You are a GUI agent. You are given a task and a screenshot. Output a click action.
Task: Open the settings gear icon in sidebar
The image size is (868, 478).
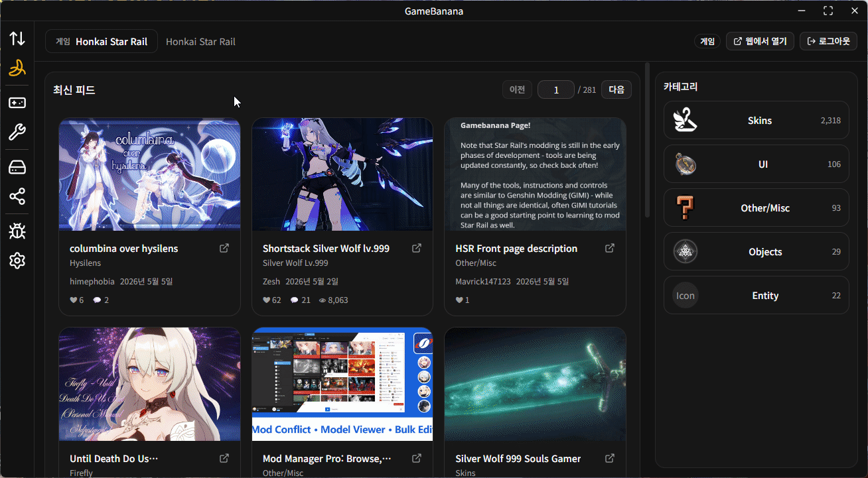tap(17, 261)
